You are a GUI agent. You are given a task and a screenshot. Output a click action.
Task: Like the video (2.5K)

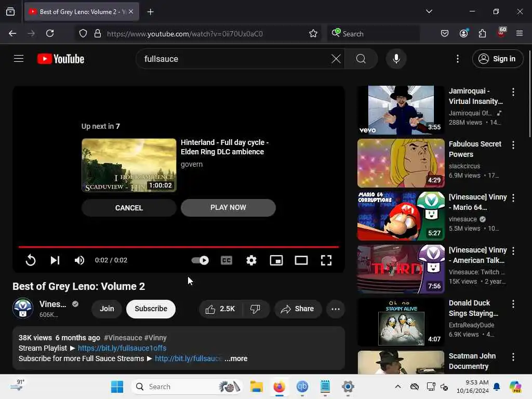pyautogui.click(x=220, y=309)
